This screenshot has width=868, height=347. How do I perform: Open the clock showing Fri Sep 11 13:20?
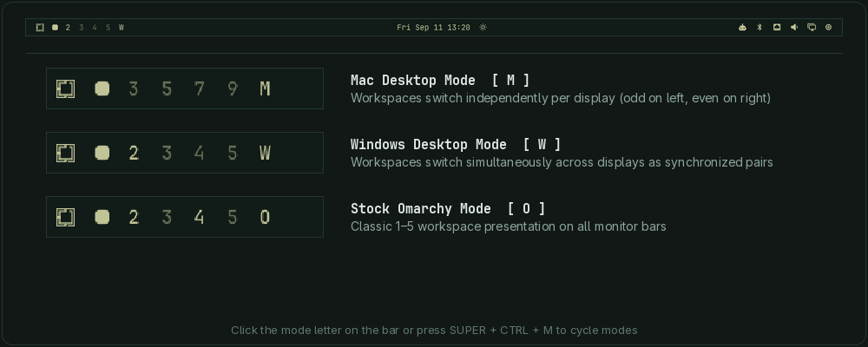pos(433,27)
